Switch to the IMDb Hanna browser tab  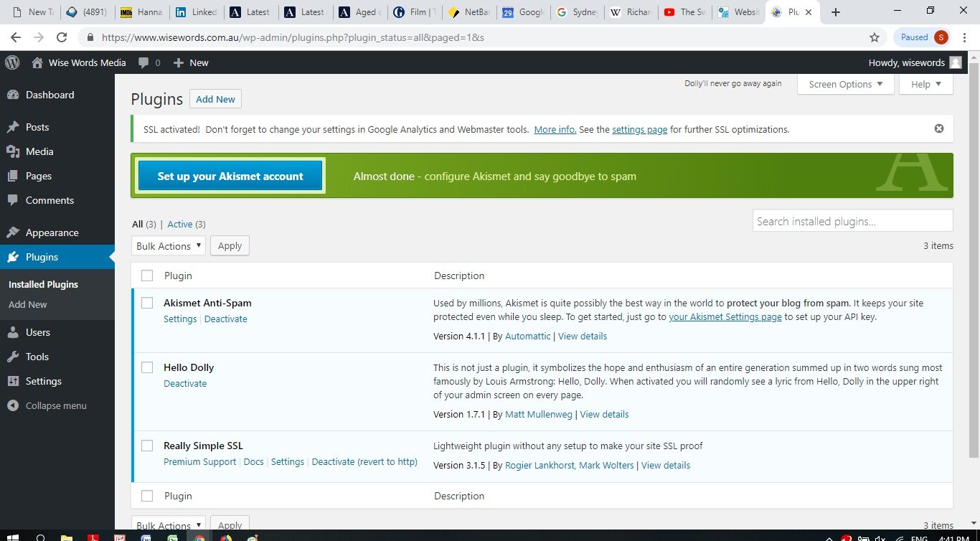point(143,11)
